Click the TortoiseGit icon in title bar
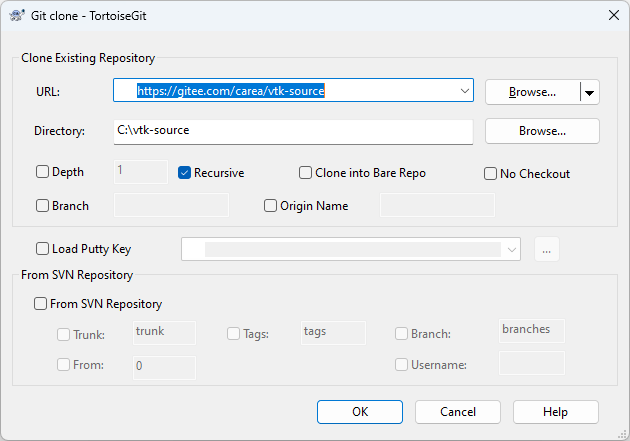 pos(17,14)
